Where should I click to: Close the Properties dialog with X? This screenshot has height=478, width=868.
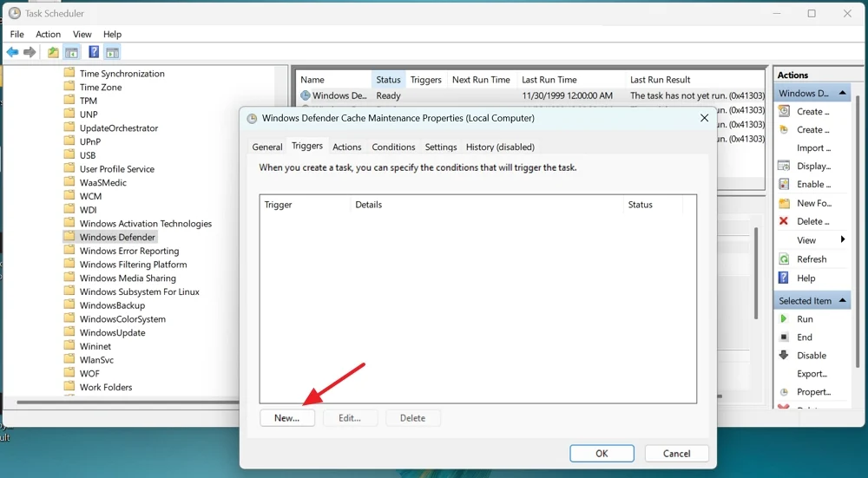704,118
